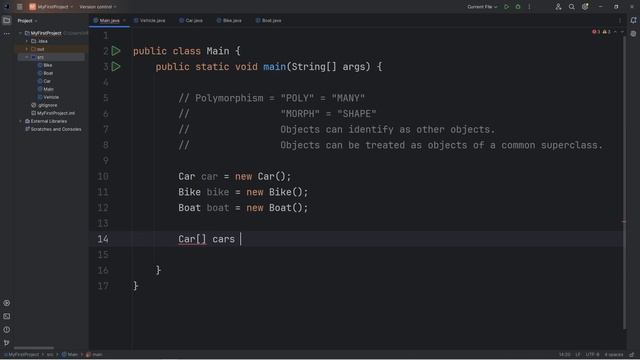Switch to the Boat.java tab

point(268,20)
